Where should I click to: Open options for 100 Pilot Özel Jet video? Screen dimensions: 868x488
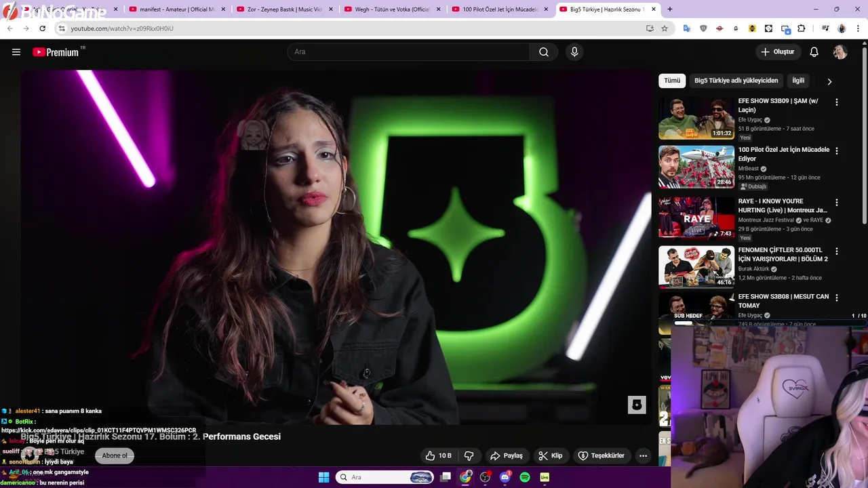[836, 150]
